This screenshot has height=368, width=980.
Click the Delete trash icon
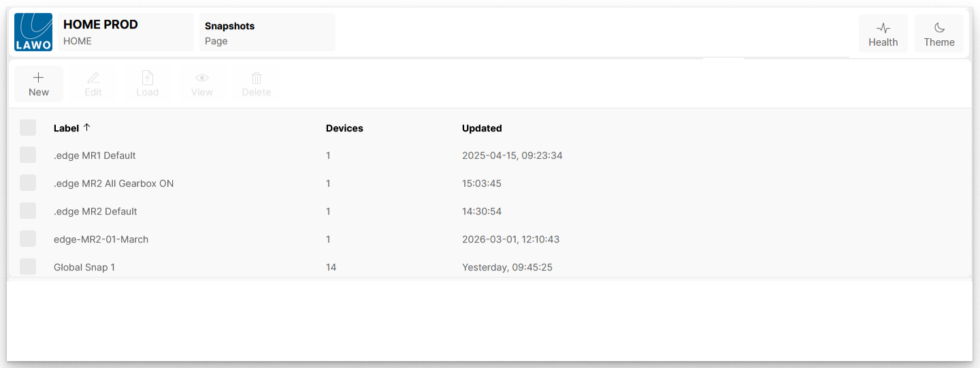[257, 78]
